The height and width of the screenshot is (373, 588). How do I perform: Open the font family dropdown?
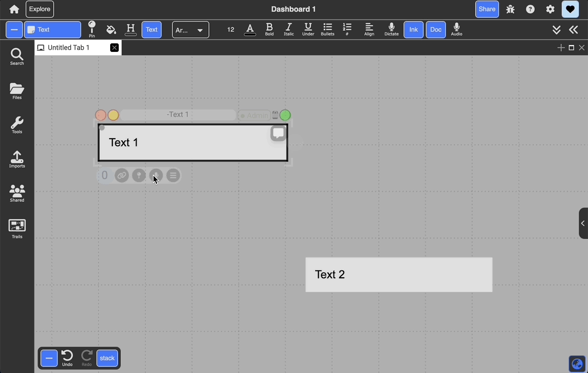pos(191,30)
